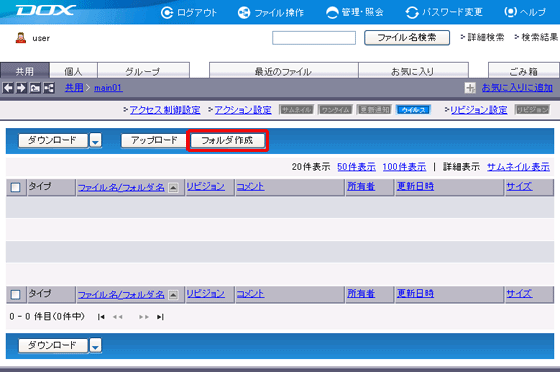This screenshot has width=560, height=372.
Task: Open the アクセス制御設定 link
Action: point(165,110)
